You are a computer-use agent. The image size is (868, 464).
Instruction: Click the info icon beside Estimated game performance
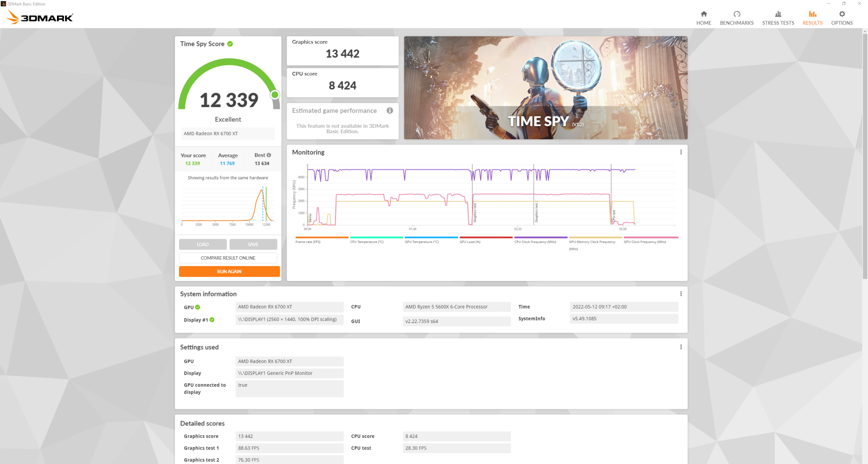[390, 111]
